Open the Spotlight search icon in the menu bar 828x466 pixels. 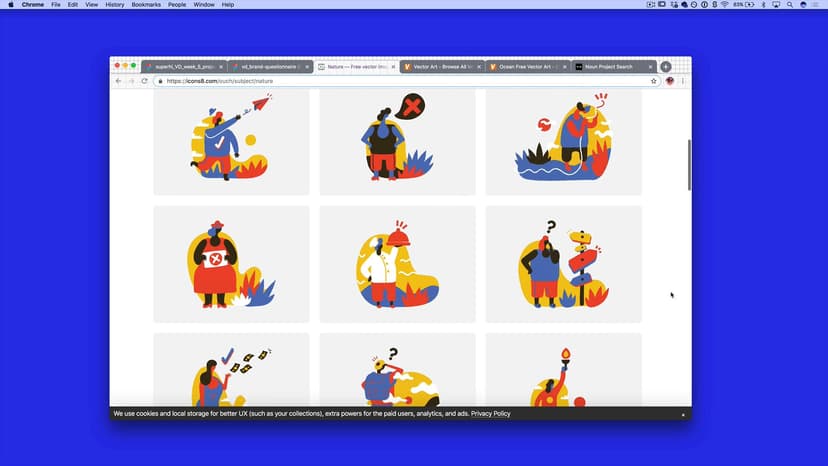[789, 5]
